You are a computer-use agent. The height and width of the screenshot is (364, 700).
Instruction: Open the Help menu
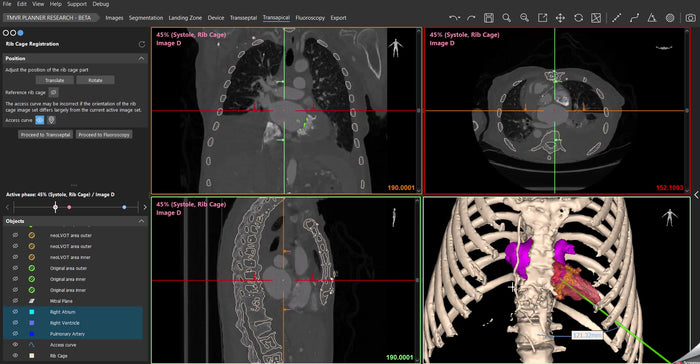55,4
